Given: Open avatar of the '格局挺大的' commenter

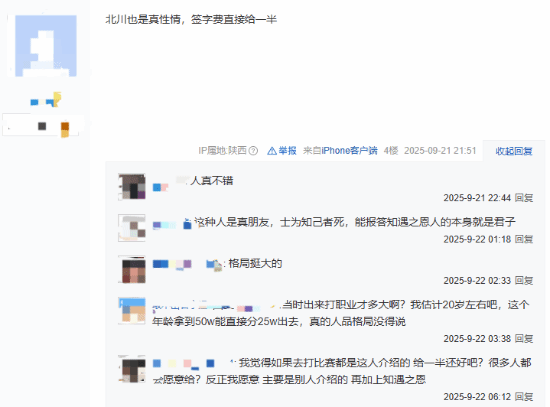Looking at the screenshot, I should 132,269.
